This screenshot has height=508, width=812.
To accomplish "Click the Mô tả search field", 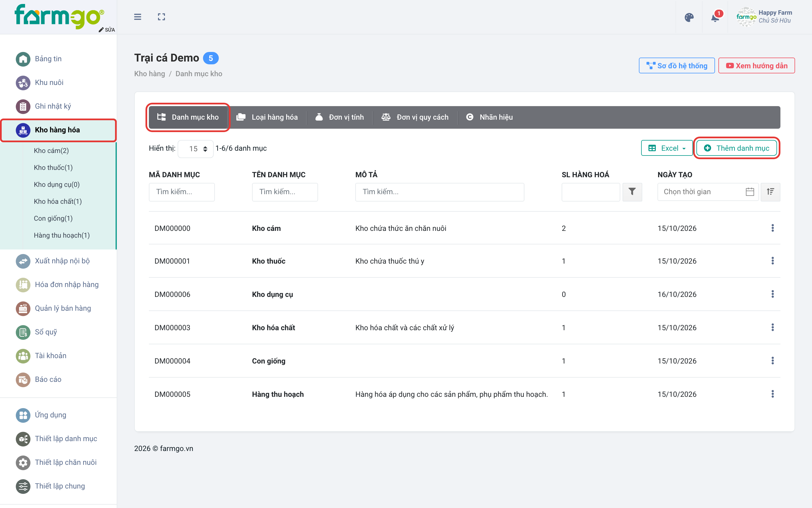I will pyautogui.click(x=440, y=192).
